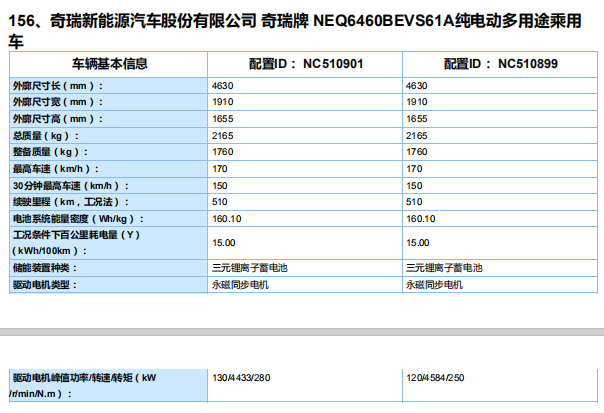Select '永磁同步电机' in NC510899 column
Viewport: 604px width, 413px height.
(434, 285)
